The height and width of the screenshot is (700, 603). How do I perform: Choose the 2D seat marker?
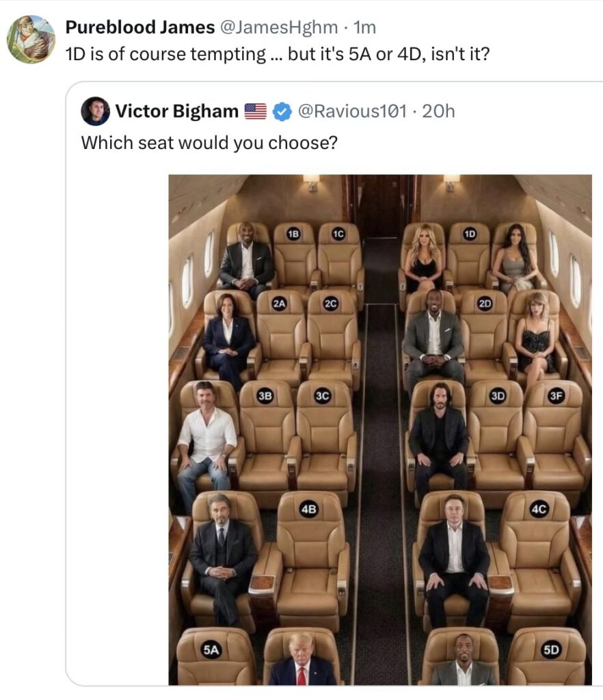pyautogui.click(x=485, y=305)
